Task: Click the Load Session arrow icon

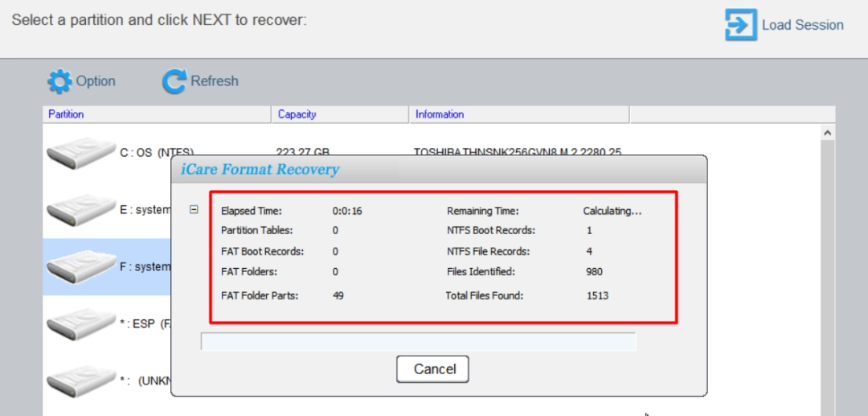Action: point(741,25)
